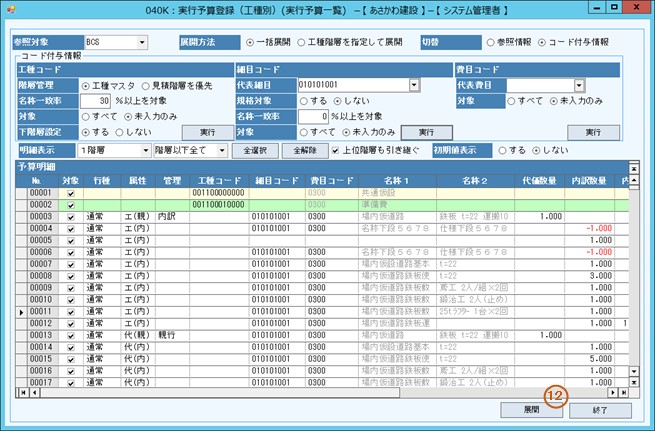Open the 参照対象 BCS dropdown
The height and width of the screenshot is (431, 655).
tap(142, 43)
